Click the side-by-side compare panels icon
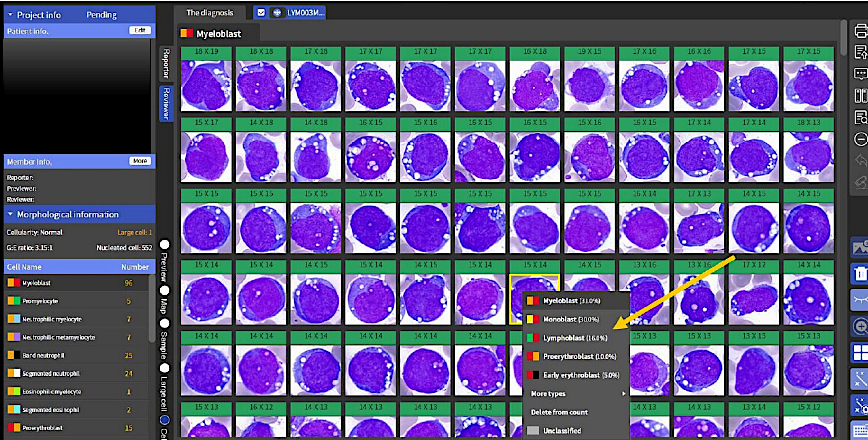The height and width of the screenshot is (440, 868). tap(861, 95)
